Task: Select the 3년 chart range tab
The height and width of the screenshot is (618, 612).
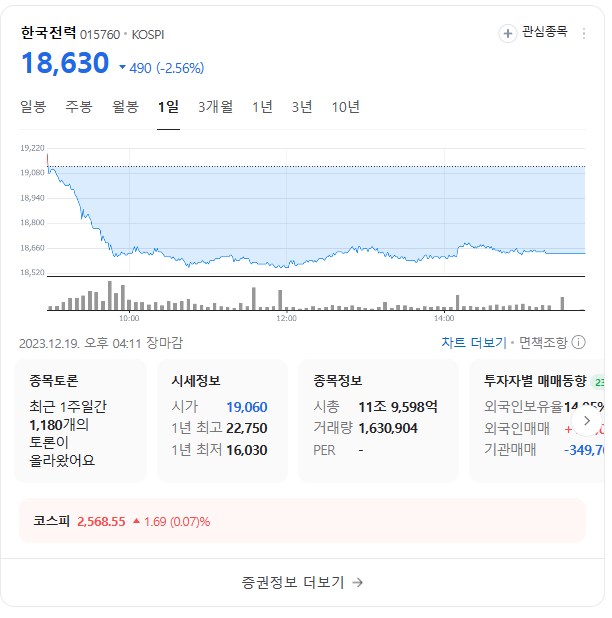Action: 302,107
